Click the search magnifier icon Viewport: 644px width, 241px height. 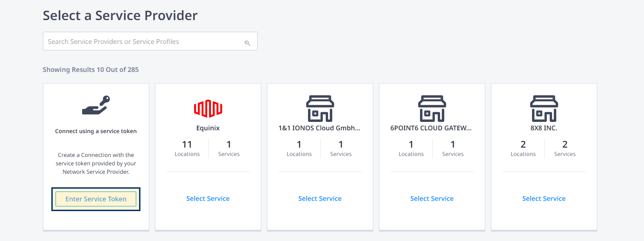pos(247,43)
